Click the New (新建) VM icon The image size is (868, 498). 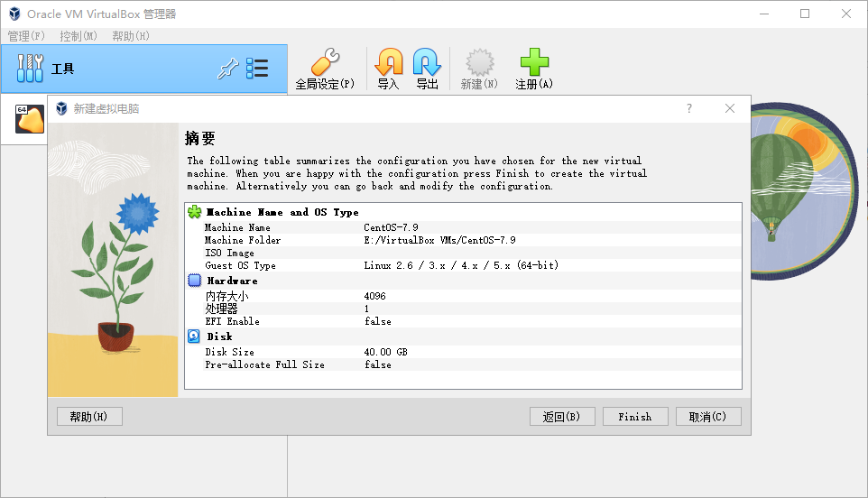pos(479,62)
